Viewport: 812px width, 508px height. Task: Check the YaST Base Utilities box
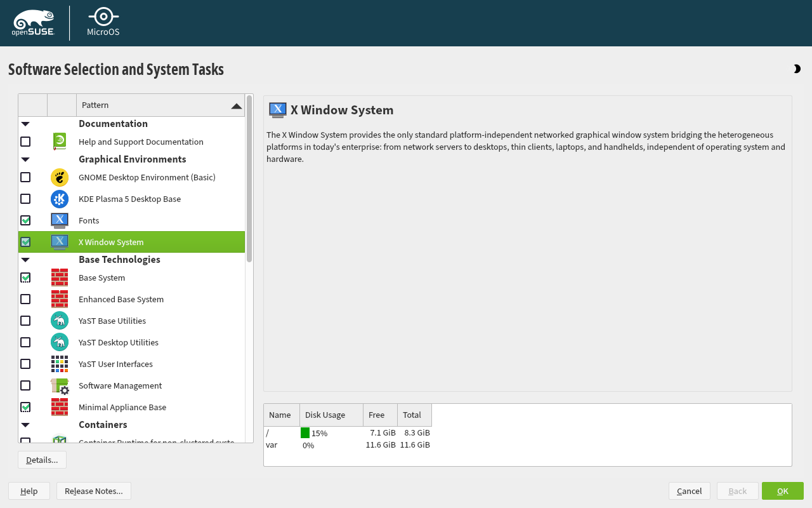tap(25, 321)
